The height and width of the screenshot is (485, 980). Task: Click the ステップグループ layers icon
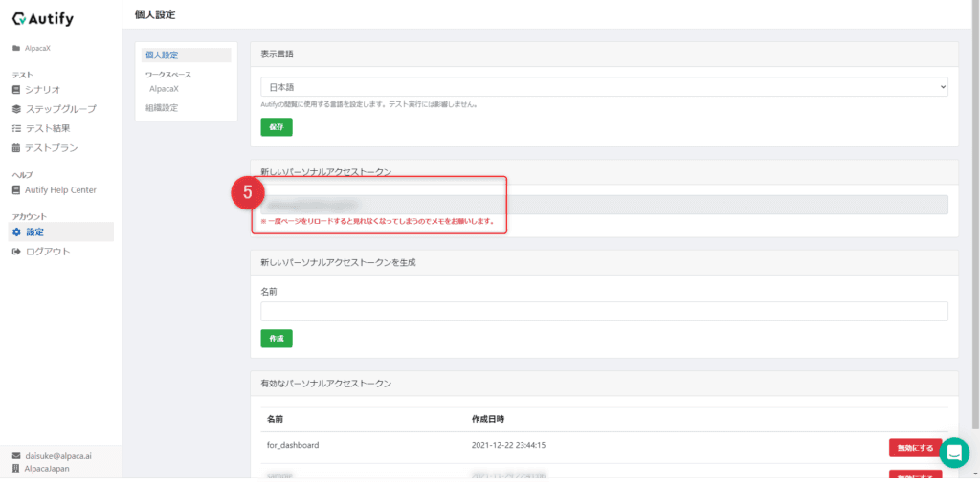point(16,109)
